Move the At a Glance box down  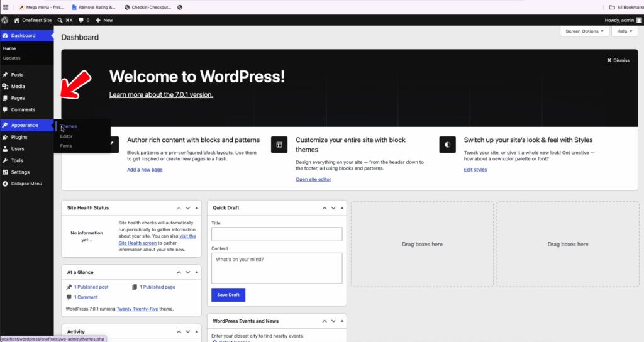(187, 272)
